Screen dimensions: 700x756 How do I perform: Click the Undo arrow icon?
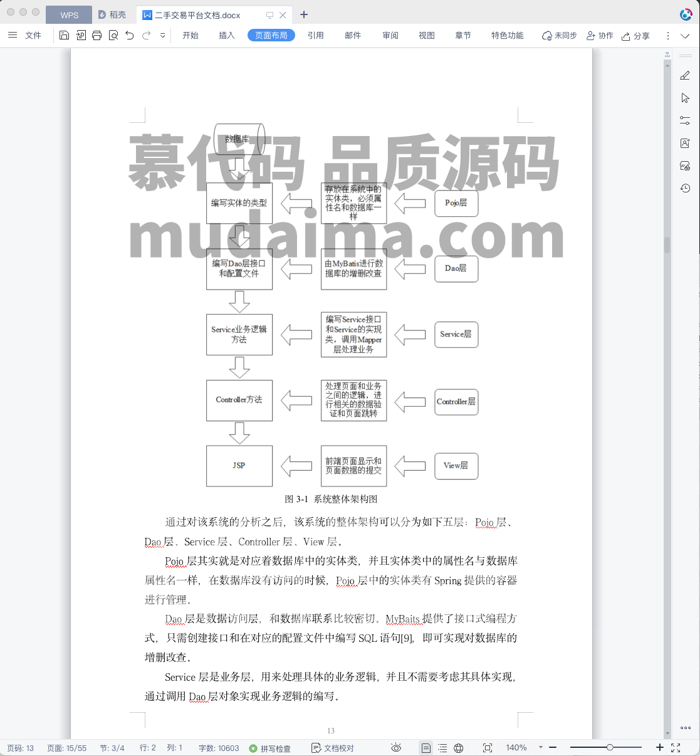130,36
